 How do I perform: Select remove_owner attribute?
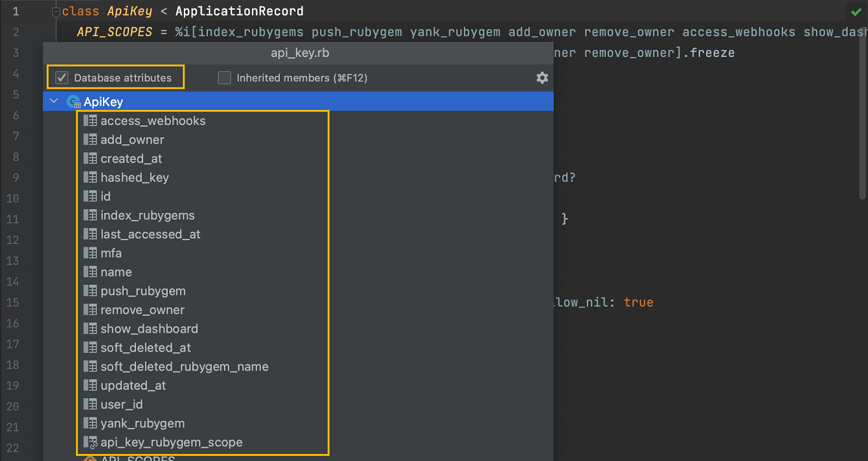[143, 309]
